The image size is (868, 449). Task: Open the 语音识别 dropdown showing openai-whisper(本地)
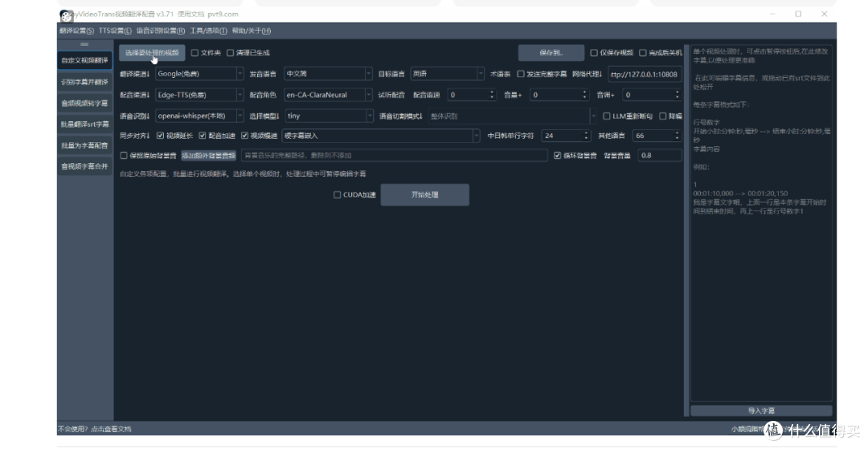click(x=199, y=116)
